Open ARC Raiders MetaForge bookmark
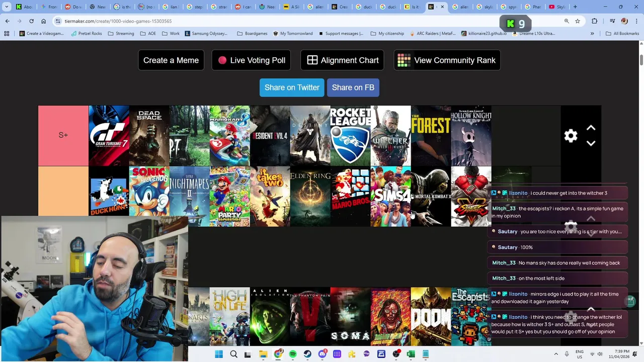Viewport: 644px width, 362px height. pyautogui.click(x=432, y=34)
